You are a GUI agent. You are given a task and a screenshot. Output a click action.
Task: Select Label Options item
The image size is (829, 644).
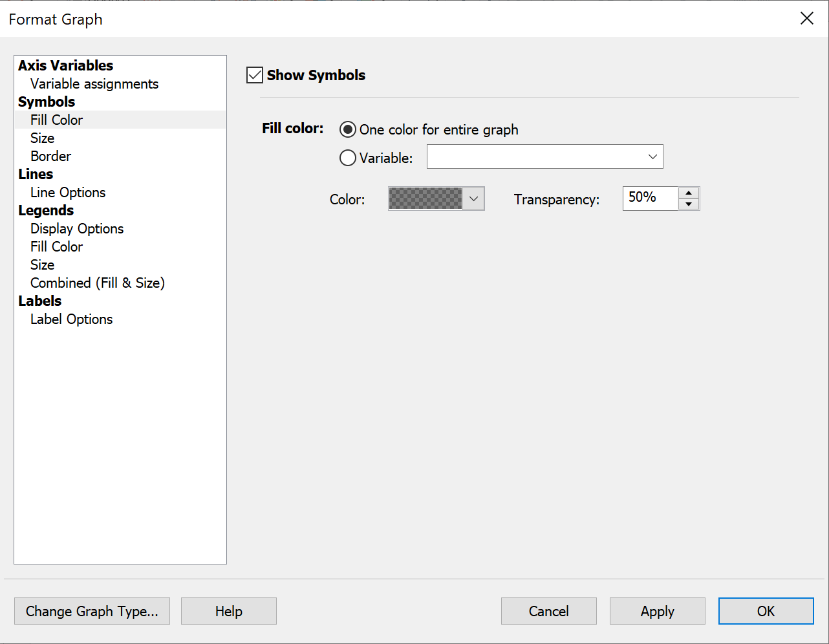72,319
